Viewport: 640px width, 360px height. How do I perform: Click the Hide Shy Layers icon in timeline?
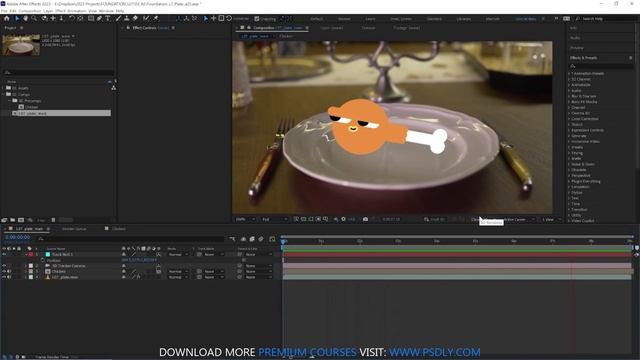click(243, 239)
